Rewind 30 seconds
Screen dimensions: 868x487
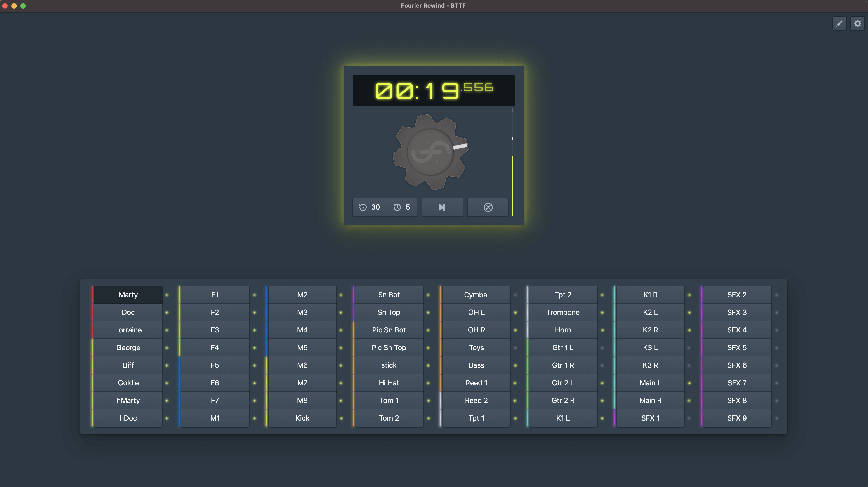pos(370,207)
